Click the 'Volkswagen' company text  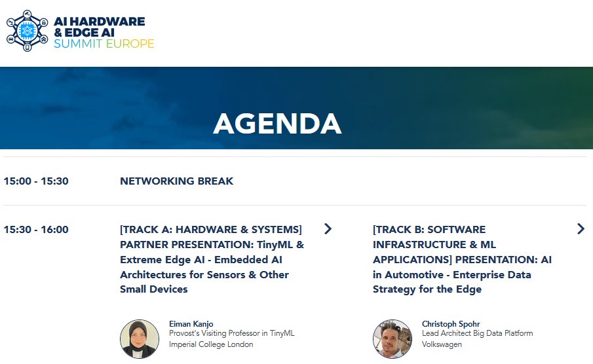(442, 344)
